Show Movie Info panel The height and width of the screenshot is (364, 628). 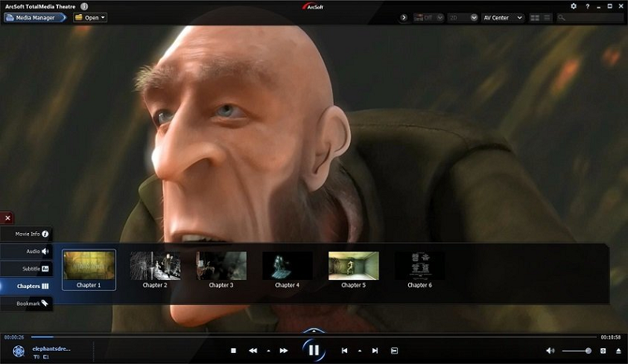click(x=27, y=234)
